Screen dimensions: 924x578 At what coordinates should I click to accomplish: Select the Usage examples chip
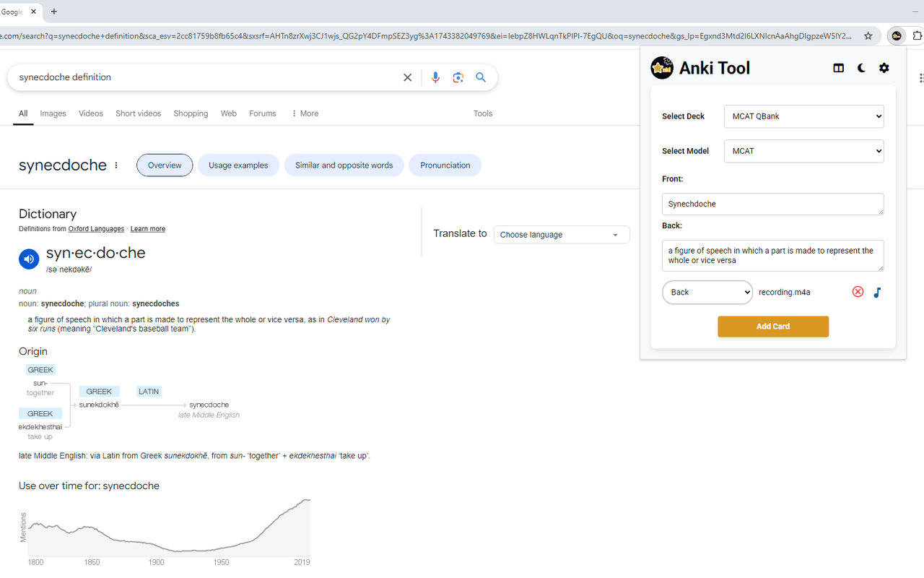point(238,165)
